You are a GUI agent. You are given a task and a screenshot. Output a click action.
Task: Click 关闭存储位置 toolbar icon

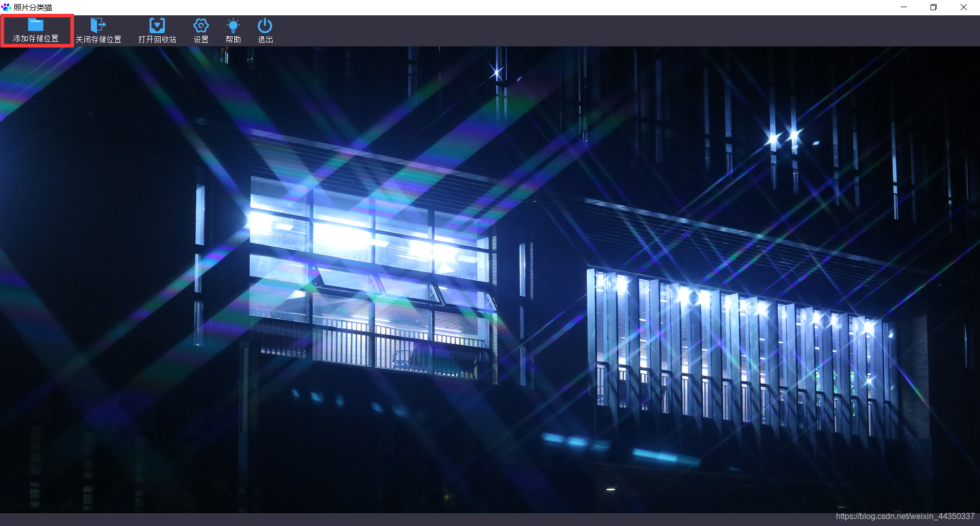point(98,25)
